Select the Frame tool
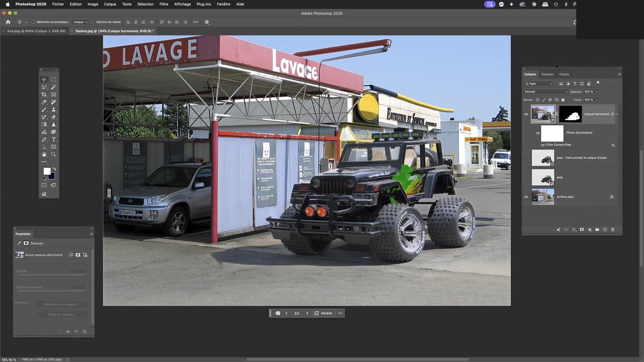Screen dimensions: 644x362 coord(54,95)
